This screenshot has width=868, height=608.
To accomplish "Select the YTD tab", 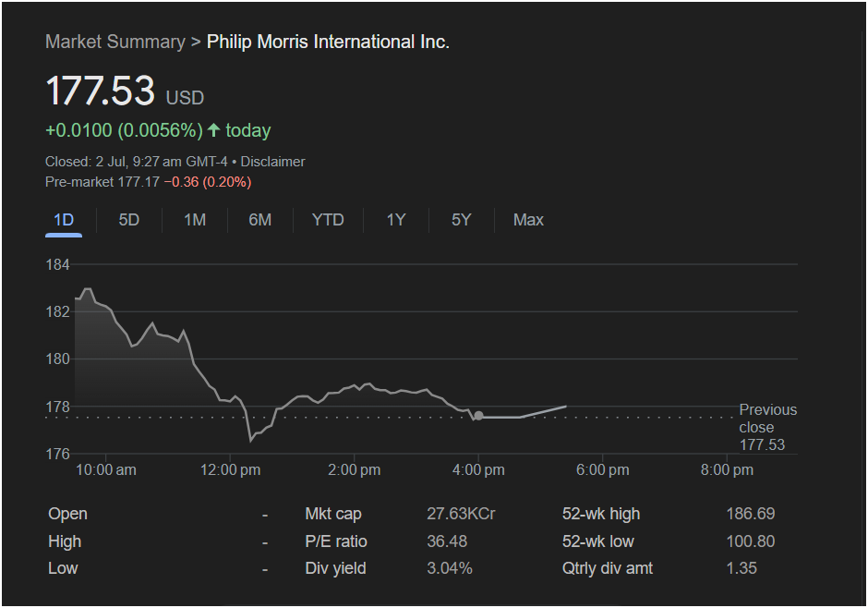I will (x=328, y=220).
